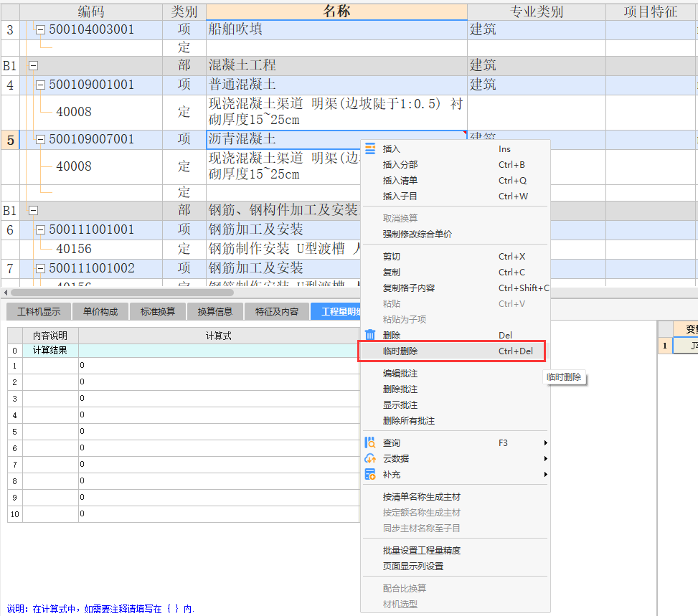Select 插入清单 in the context menu
This screenshot has height=616, width=698.
tap(400, 181)
